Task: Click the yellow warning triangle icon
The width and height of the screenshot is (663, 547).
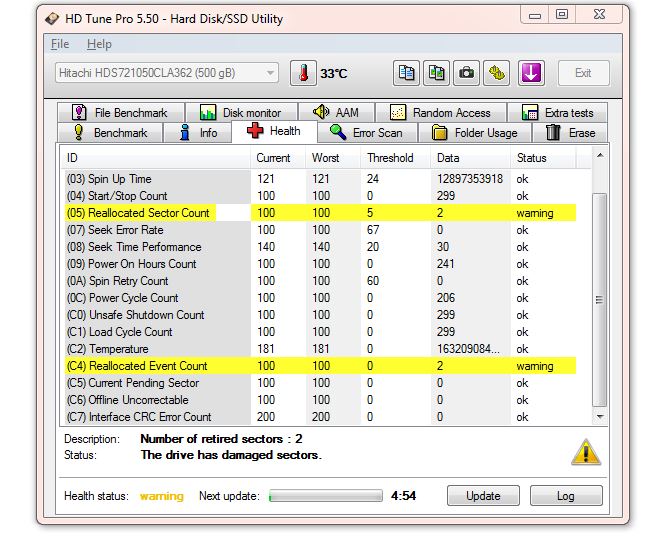Action: pyautogui.click(x=586, y=452)
